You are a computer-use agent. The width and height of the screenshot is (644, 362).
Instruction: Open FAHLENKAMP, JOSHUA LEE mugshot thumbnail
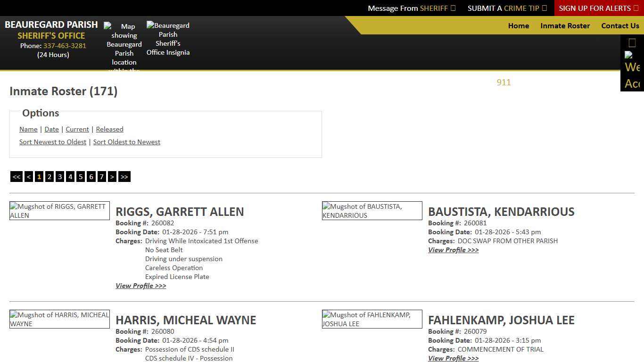372,319
